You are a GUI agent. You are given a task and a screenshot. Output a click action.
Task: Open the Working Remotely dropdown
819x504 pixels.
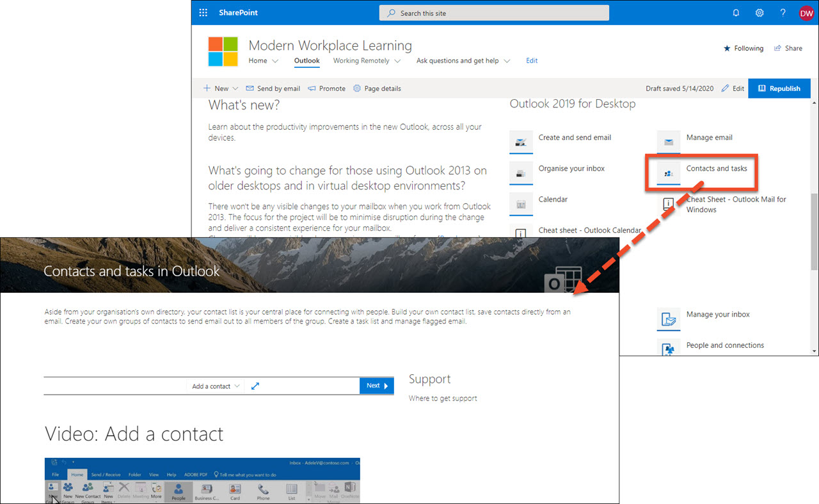[x=367, y=60]
